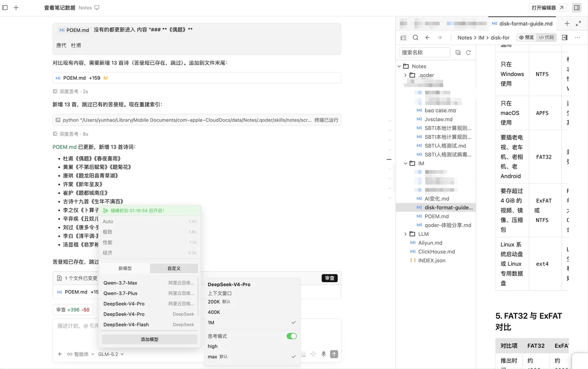588x369 pixels.
Task: Click 审查 +396 -50 button
Action: pyautogui.click(x=73, y=310)
